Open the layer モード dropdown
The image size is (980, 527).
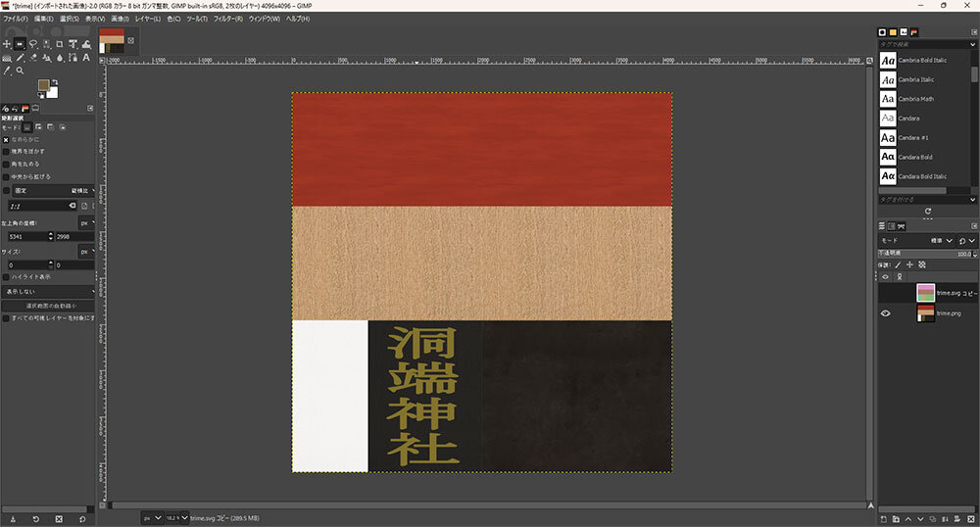(x=915, y=241)
